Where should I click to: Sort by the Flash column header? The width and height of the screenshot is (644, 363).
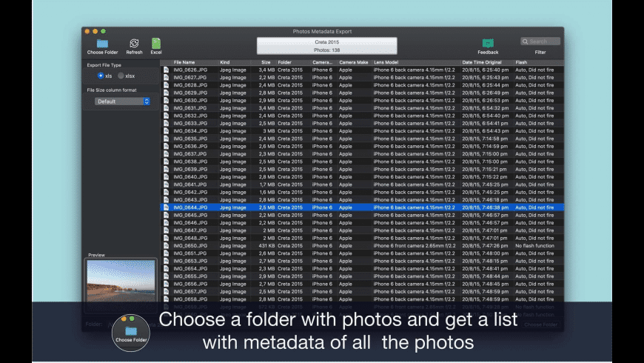pyautogui.click(x=521, y=62)
